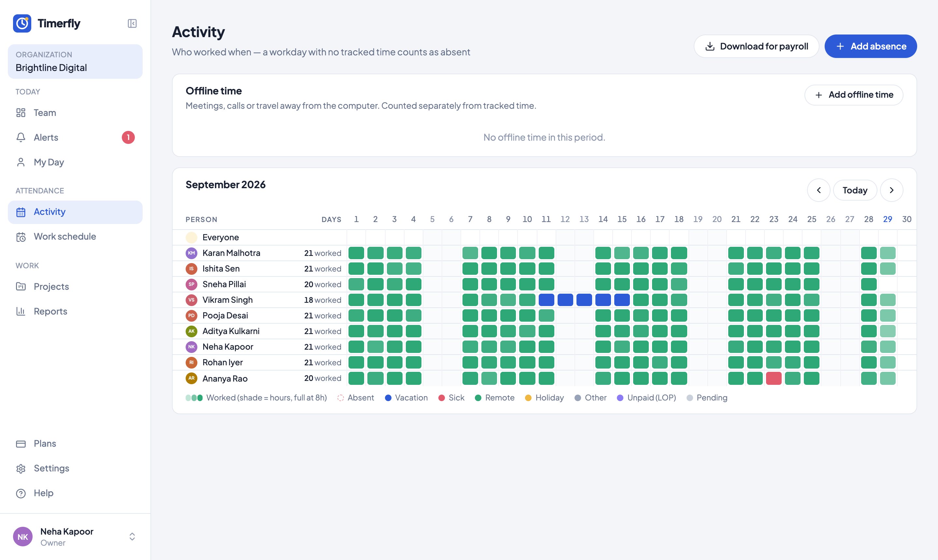This screenshot has height=560, width=938.
Task: Click Add offline time button
Action: click(x=854, y=95)
